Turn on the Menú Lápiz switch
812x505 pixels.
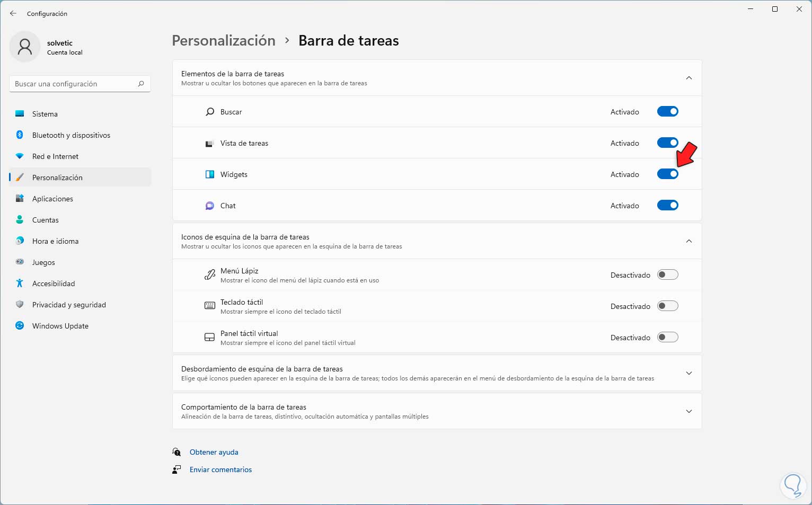pyautogui.click(x=667, y=275)
